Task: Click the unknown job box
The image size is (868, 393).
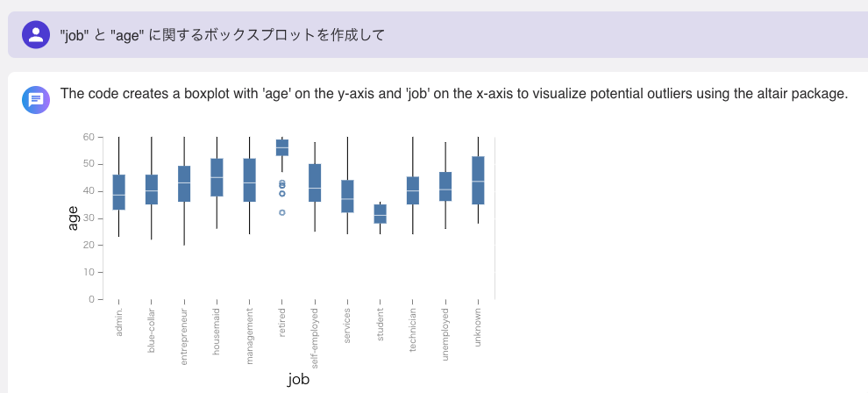Action: (x=479, y=181)
